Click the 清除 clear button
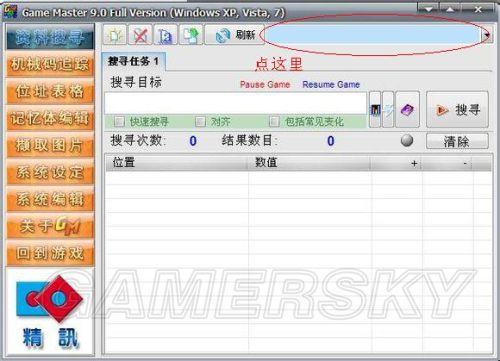This screenshot has height=361, width=500. pos(457,141)
